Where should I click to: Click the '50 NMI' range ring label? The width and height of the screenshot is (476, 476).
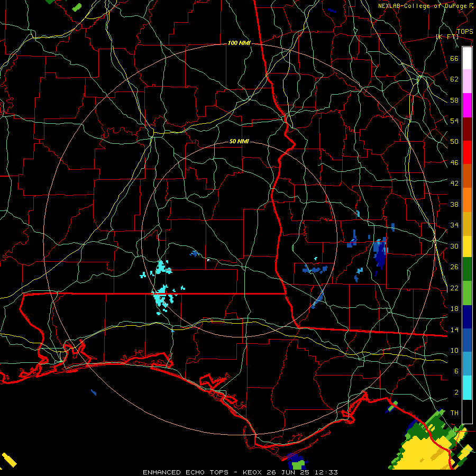pos(239,141)
